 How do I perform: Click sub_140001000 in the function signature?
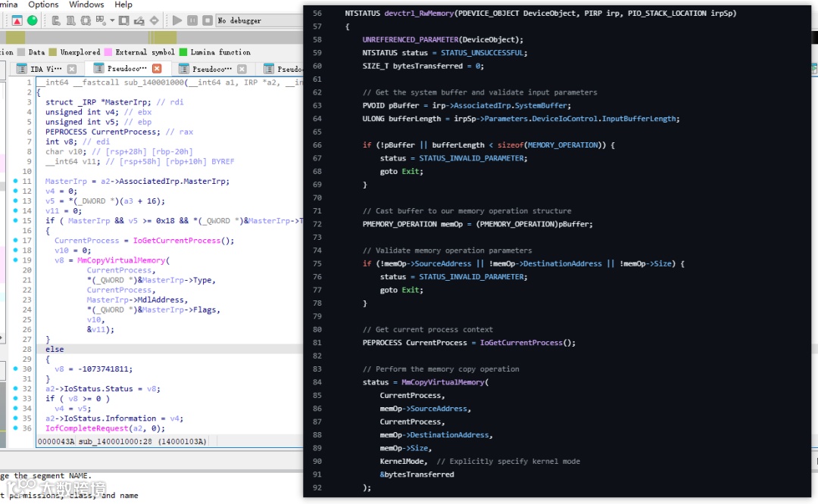click(154, 82)
